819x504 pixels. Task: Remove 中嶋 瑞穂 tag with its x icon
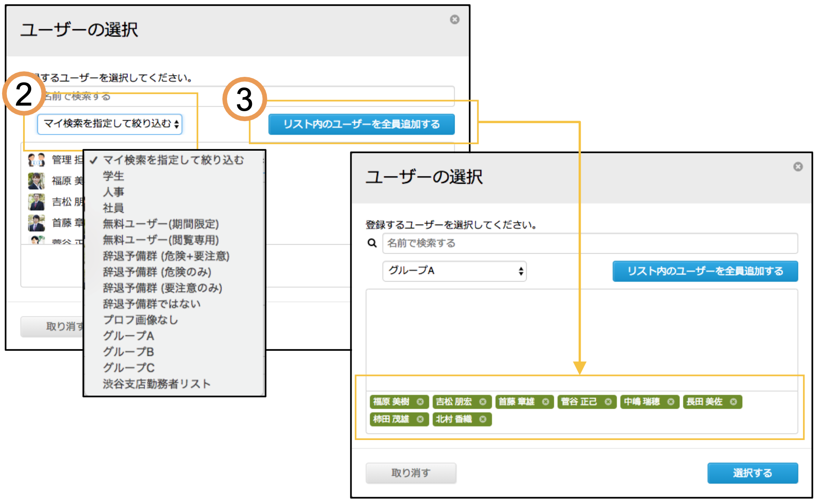click(671, 402)
